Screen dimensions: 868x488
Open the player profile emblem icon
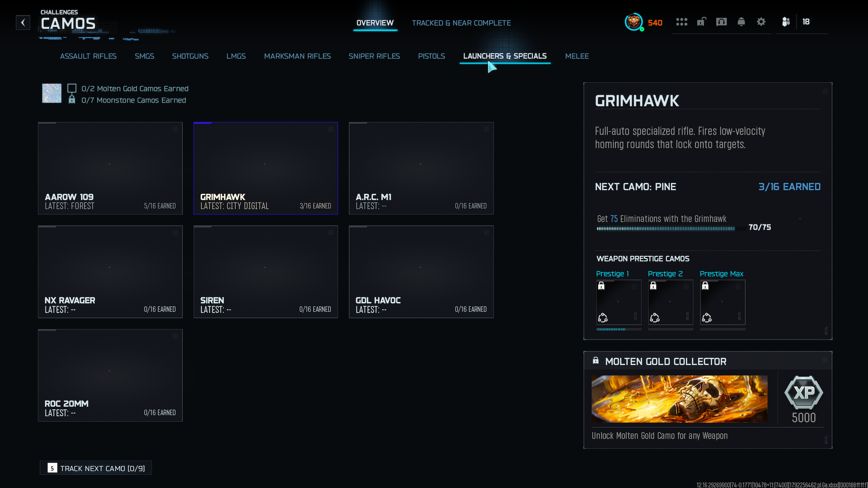click(x=634, y=22)
